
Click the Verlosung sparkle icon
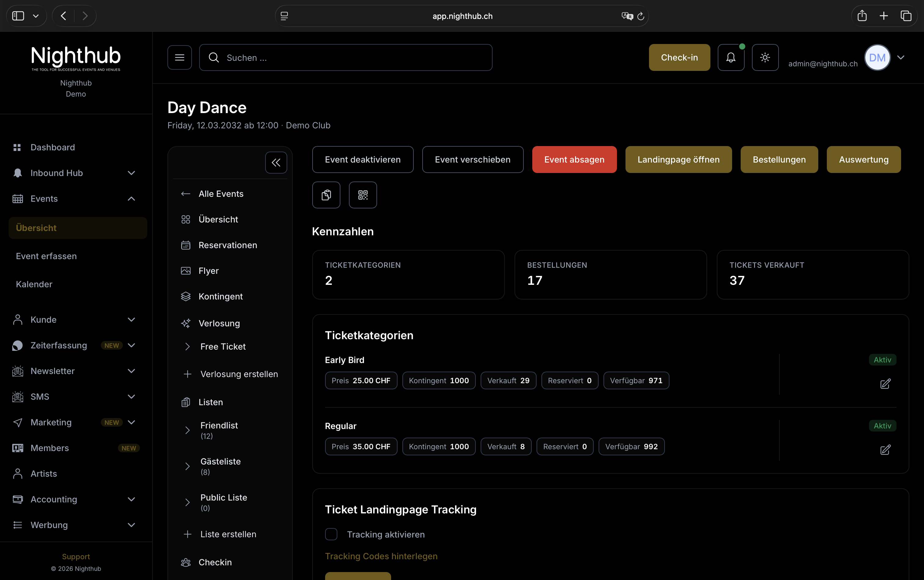point(186,323)
